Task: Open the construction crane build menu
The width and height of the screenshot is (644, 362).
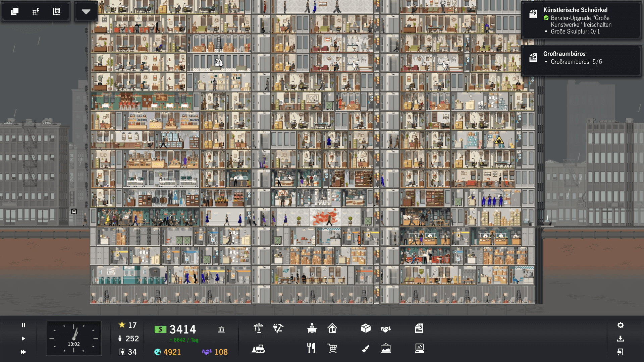Action: point(258,328)
